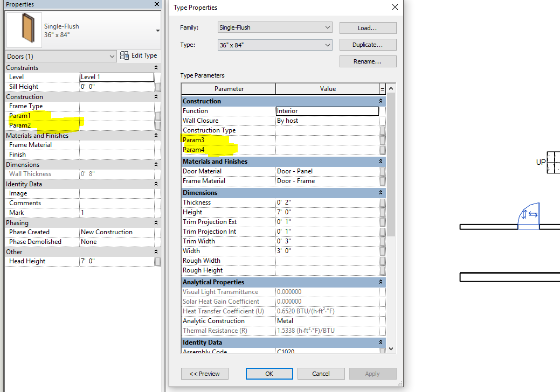This screenshot has width=560, height=392.
Task: Edit the Mark value field
Action: point(117,212)
